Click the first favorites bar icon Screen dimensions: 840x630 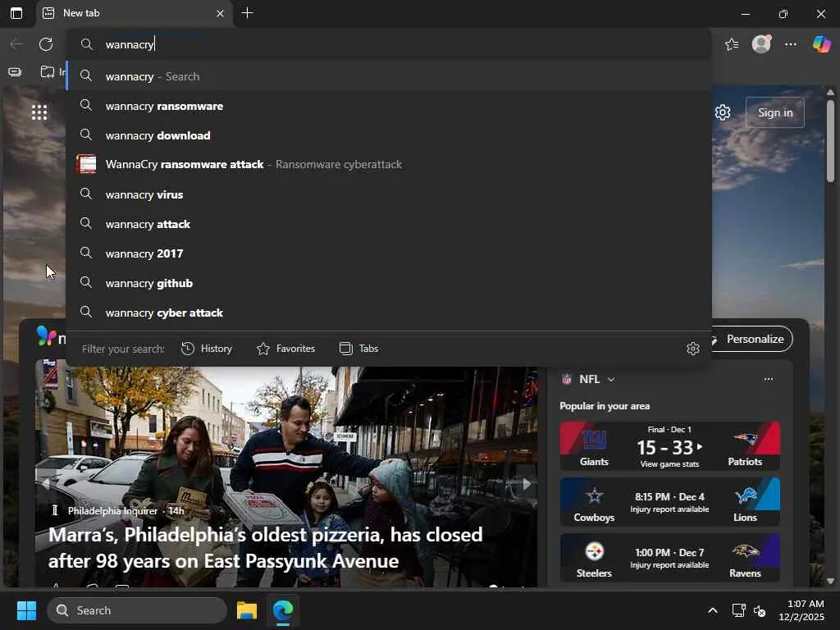[x=15, y=72]
